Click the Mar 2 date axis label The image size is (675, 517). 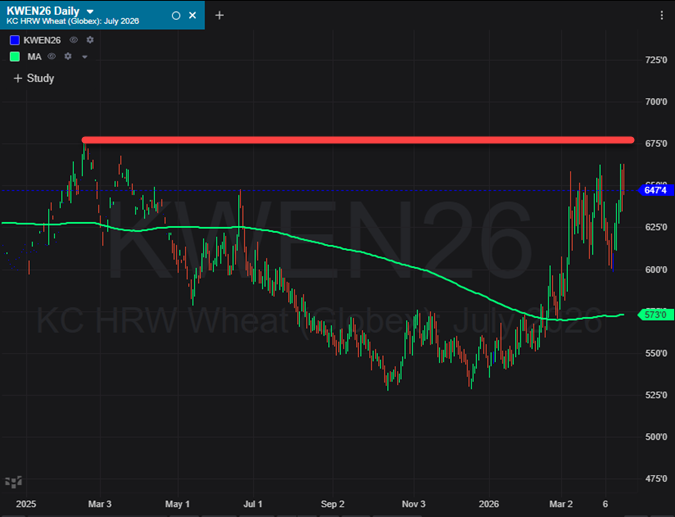[561, 504]
